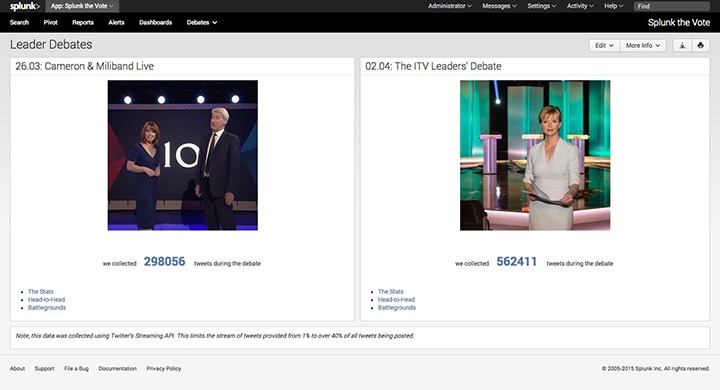Open the Dashboards tab
720x390 pixels.
coord(156,23)
